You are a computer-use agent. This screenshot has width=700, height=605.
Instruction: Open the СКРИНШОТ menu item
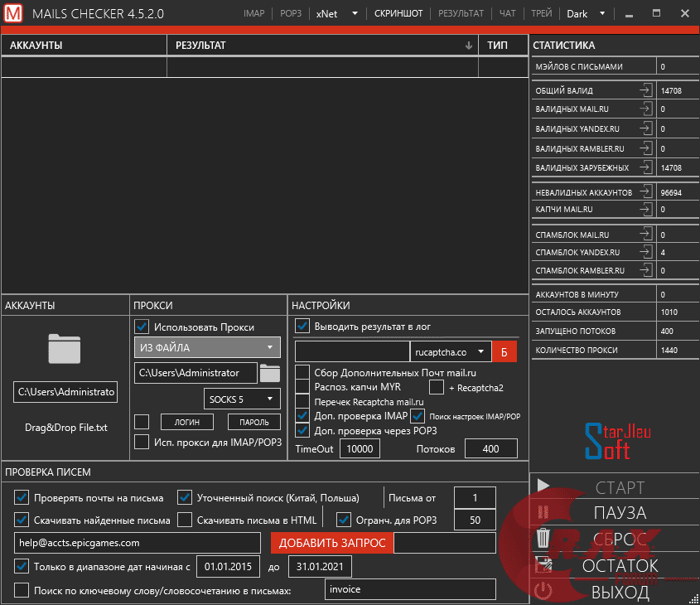(398, 14)
